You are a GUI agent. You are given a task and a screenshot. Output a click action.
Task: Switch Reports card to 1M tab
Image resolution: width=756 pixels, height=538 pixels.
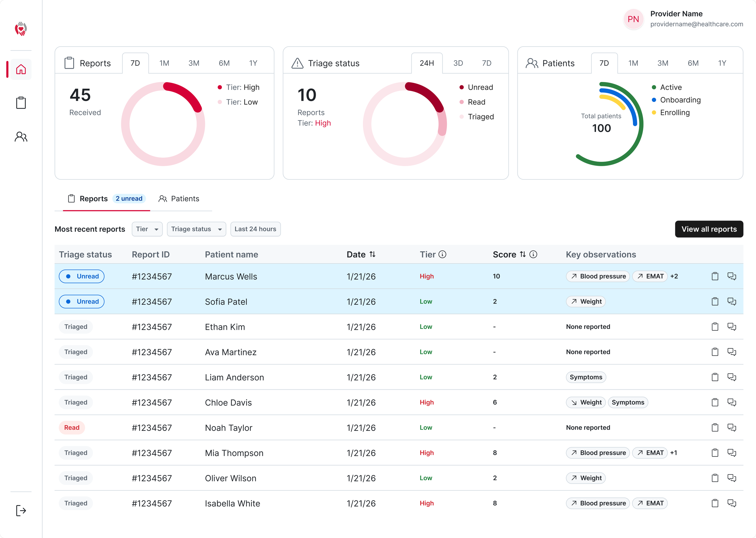point(164,63)
